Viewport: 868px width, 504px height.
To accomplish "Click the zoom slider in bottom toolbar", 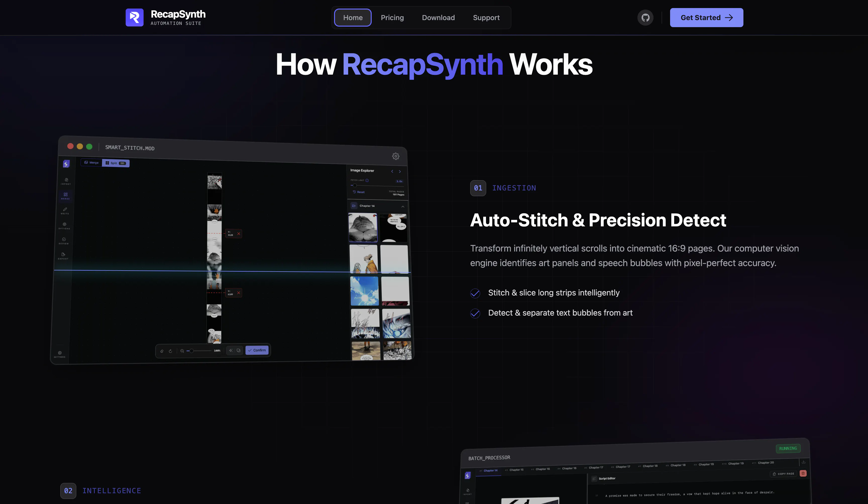I will tap(199, 351).
